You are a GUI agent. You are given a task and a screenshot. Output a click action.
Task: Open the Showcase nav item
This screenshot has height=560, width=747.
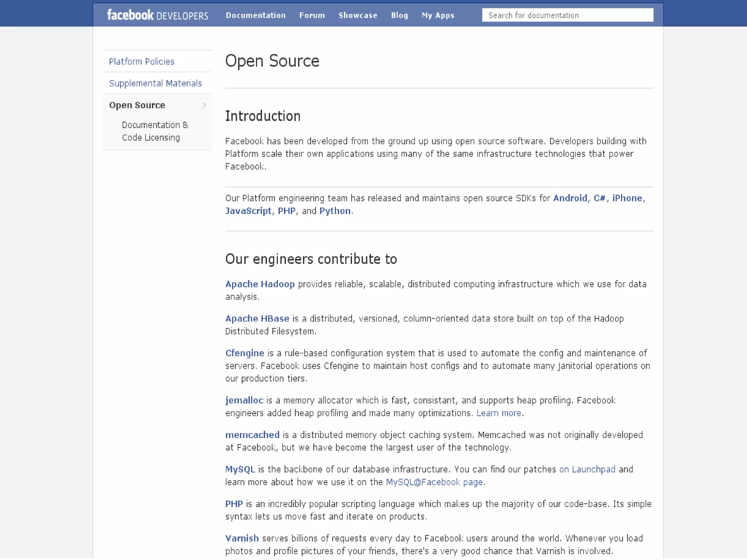[357, 15]
